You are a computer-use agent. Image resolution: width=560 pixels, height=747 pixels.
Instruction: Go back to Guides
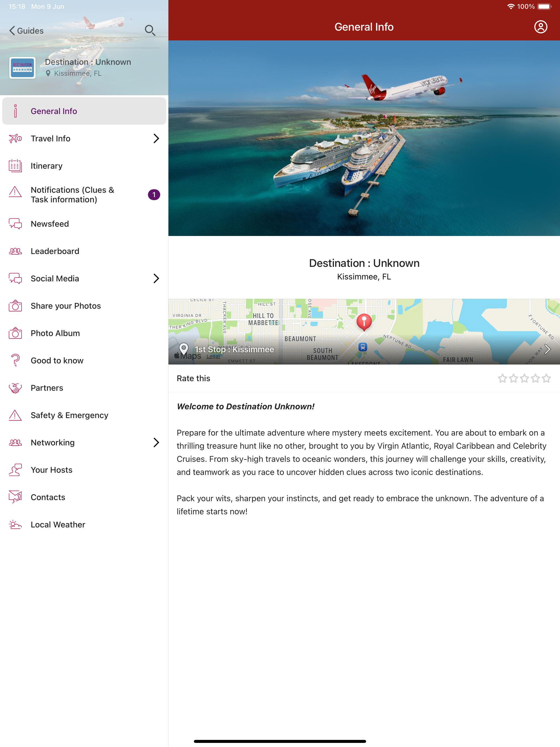click(27, 30)
